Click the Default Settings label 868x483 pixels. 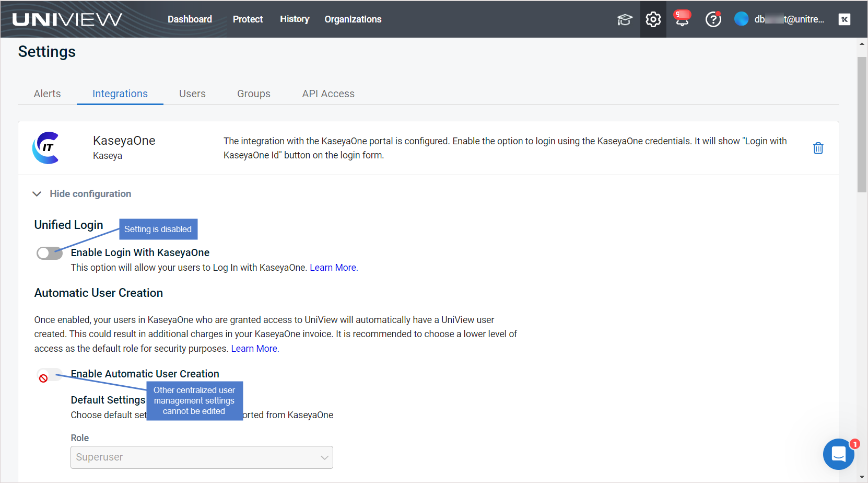[x=108, y=400]
